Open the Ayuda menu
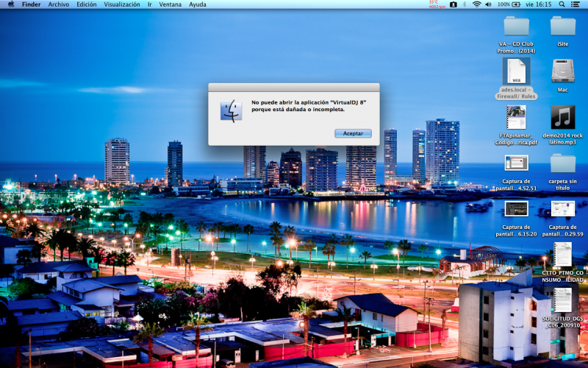 [198, 4]
